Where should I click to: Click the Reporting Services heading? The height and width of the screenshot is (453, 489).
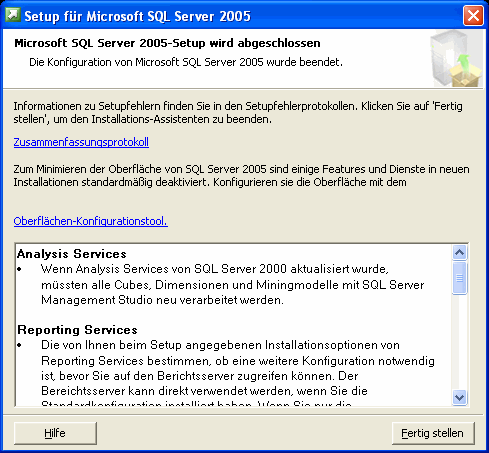tap(77, 330)
